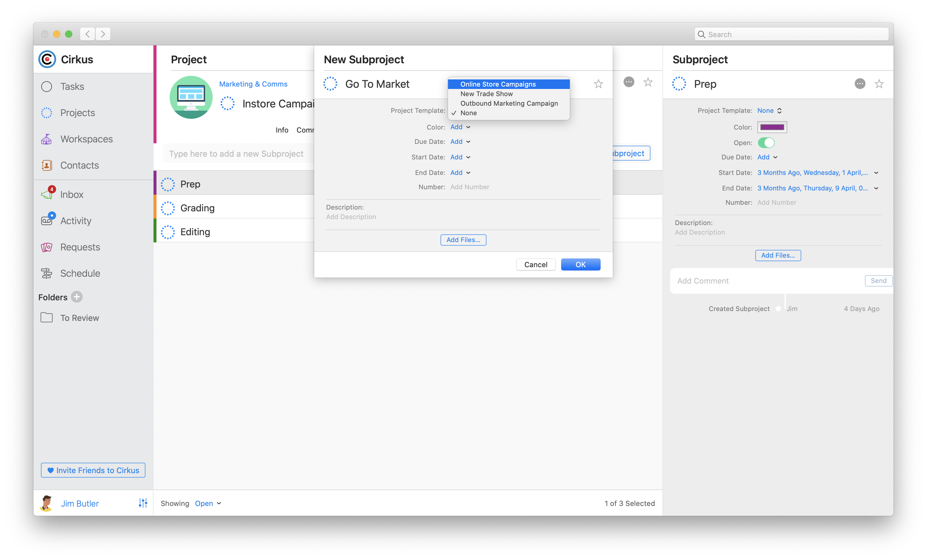Expand Prep's Due Date Add dropdown
This screenshot has width=927, height=560.
768,157
